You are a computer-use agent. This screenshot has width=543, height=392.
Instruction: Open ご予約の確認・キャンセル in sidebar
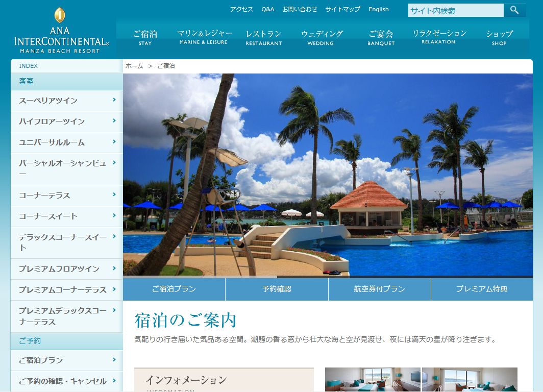(67, 381)
